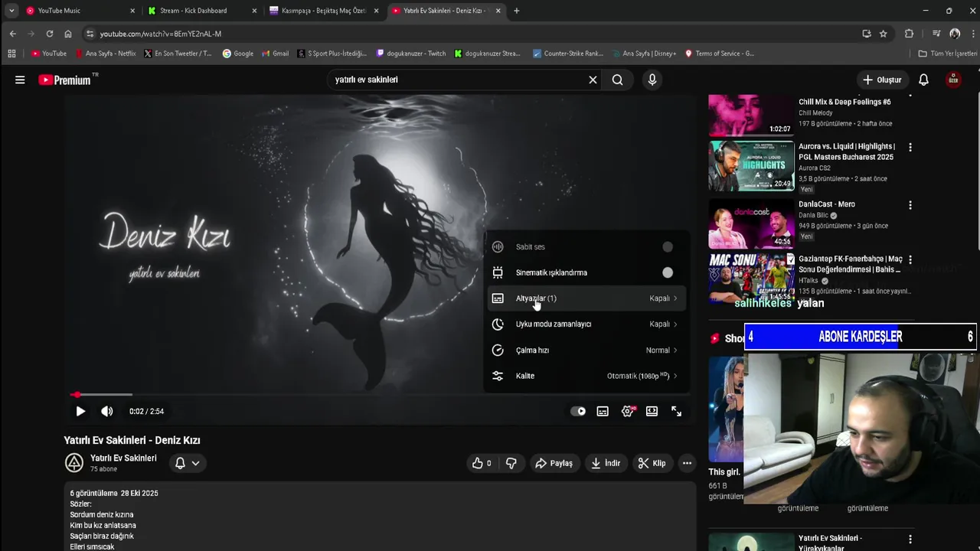The height and width of the screenshot is (551, 980).
Task: Open Chill Mix & Deep Feelings #6 thumbnail
Action: pos(751,115)
